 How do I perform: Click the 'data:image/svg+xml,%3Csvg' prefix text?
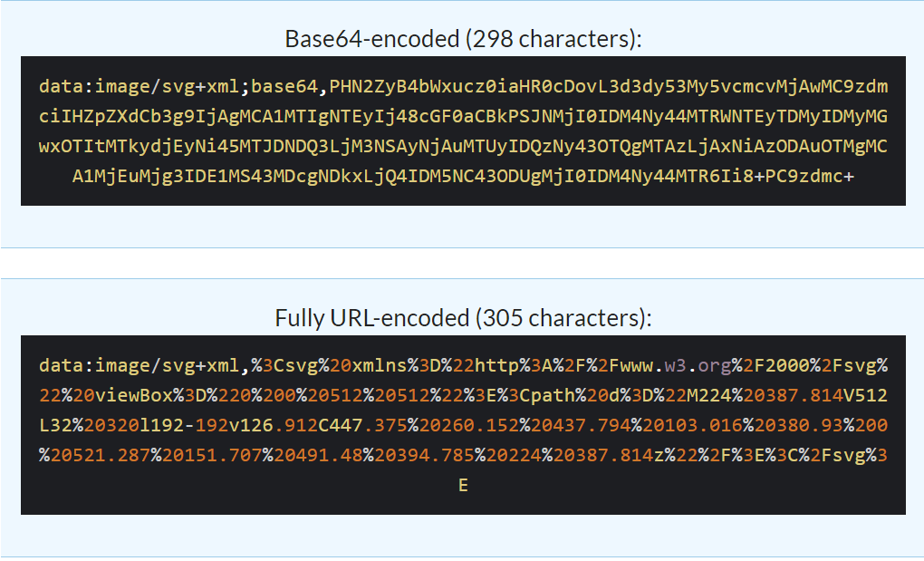(178, 366)
